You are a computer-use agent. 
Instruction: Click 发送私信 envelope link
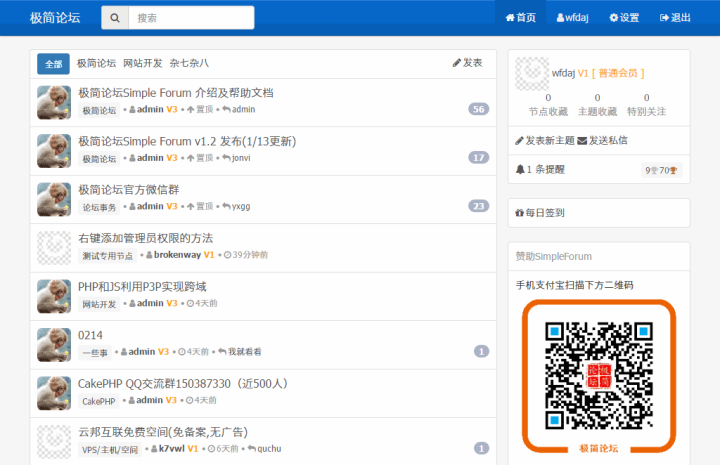pos(602,140)
